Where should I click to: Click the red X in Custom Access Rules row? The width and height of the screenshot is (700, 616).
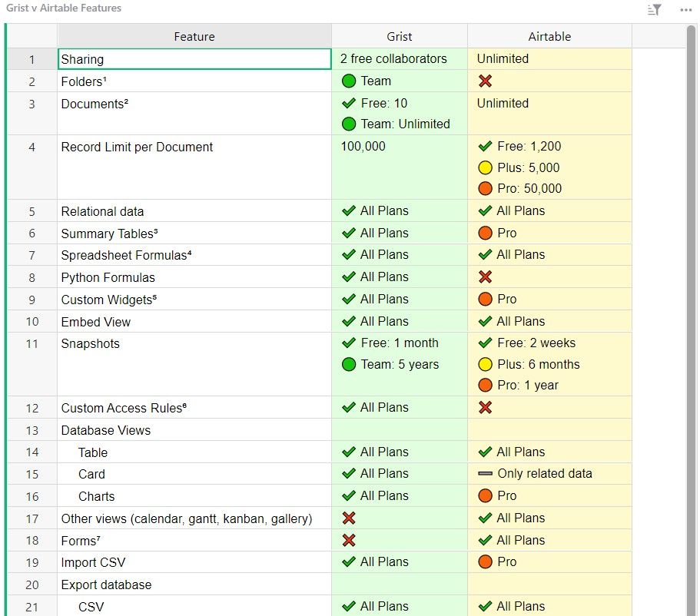coord(485,407)
